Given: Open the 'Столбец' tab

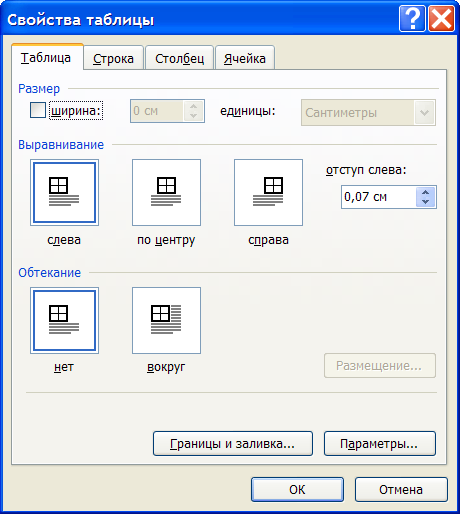Looking at the screenshot, I should point(179,58).
